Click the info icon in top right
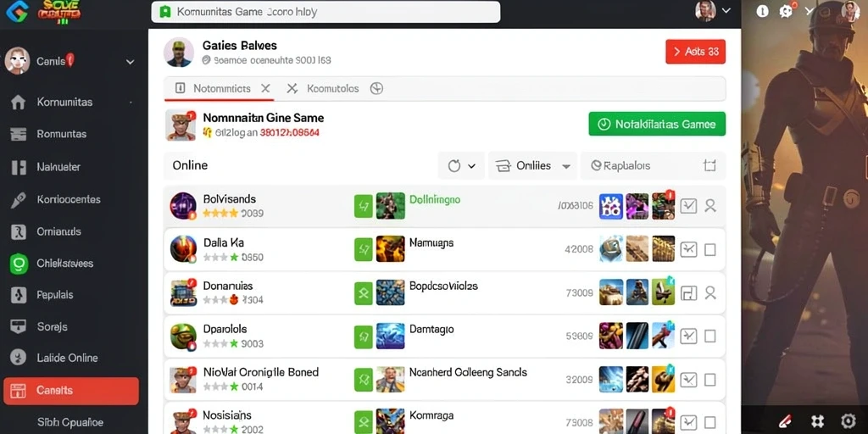 pos(762,11)
